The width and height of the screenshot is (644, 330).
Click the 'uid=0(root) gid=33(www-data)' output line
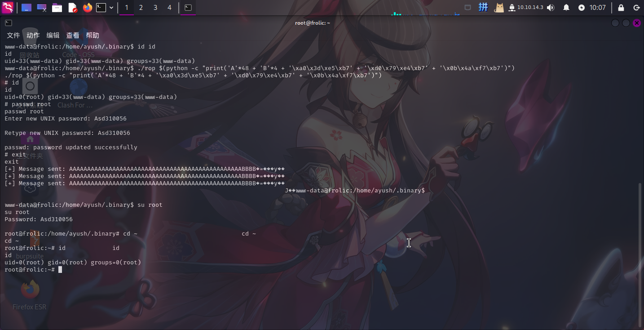[91, 97]
